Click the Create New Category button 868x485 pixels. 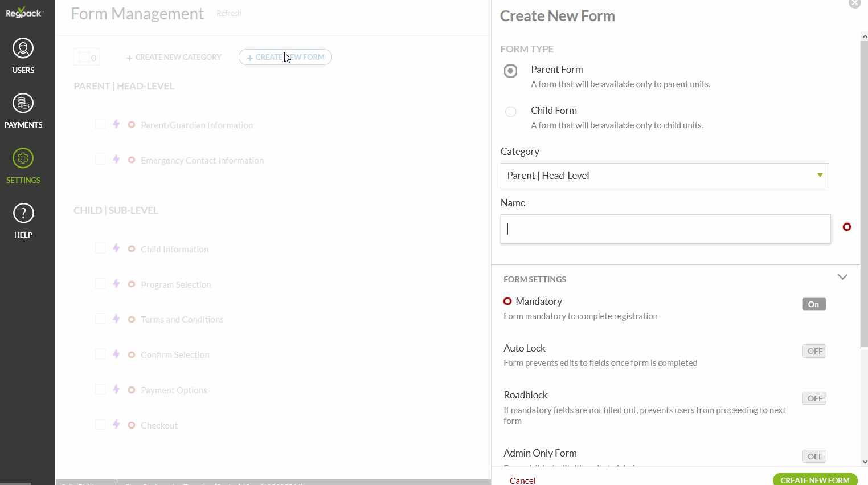pos(174,57)
